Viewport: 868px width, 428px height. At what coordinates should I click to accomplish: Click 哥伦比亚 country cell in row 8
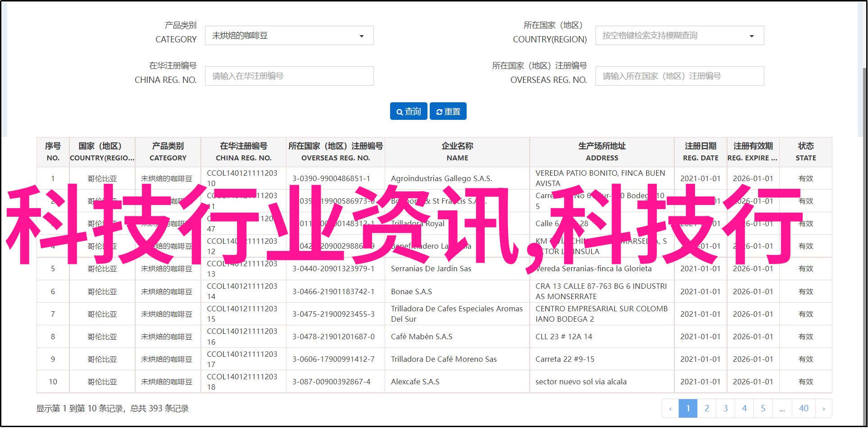[x=102, y=337]
